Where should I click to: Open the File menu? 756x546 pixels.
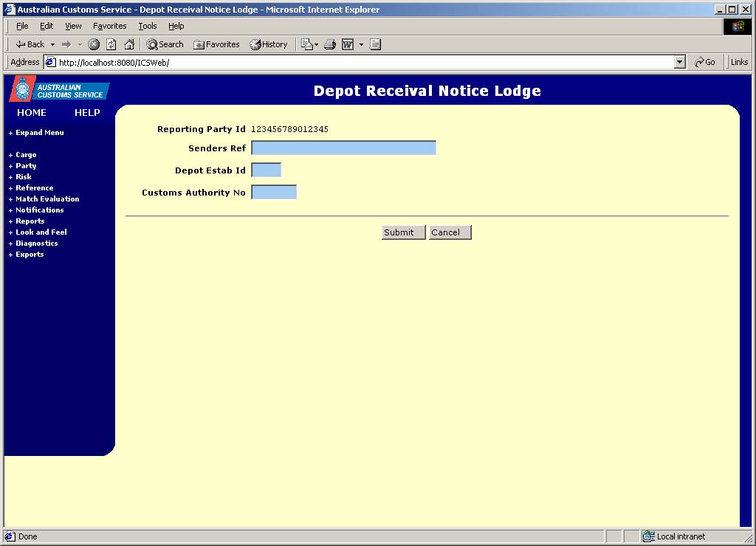22,26
